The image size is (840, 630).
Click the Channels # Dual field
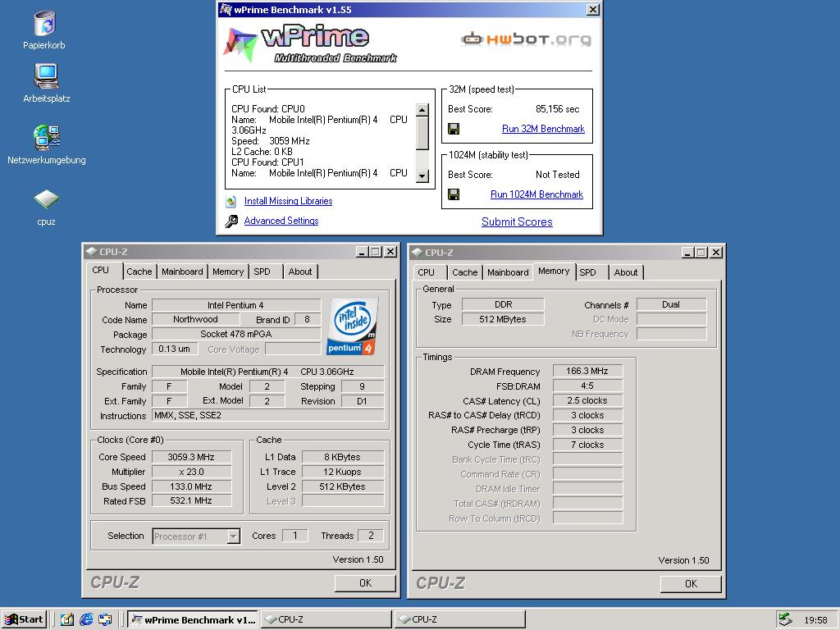tap(671, 304)
